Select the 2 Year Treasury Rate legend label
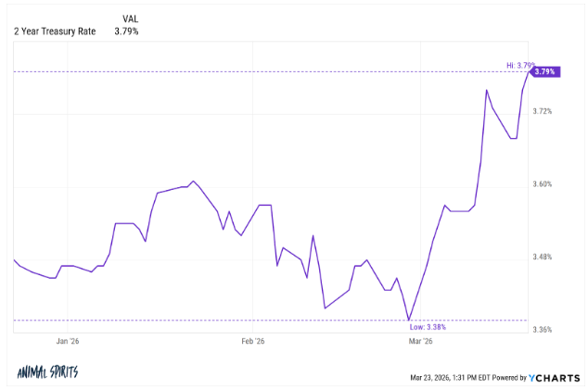The height and width of the screenshot is (390, 588). (55, 31)
